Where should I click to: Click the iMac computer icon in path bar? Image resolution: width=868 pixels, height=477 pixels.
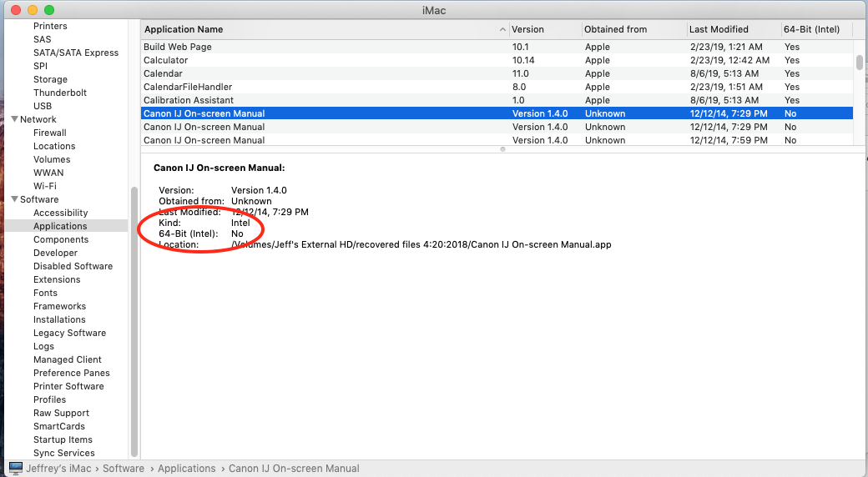[x=16, y=468]
